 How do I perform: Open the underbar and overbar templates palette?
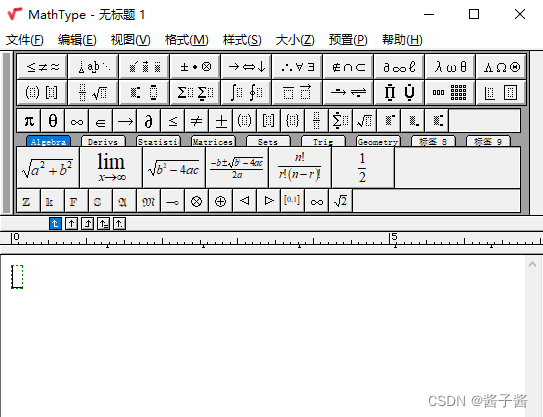(297, 92)
